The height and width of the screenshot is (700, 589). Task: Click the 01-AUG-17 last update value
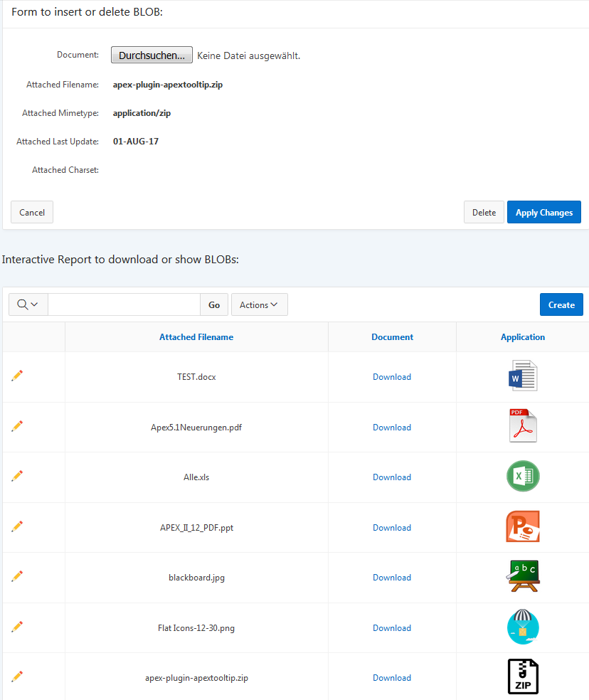136,142
